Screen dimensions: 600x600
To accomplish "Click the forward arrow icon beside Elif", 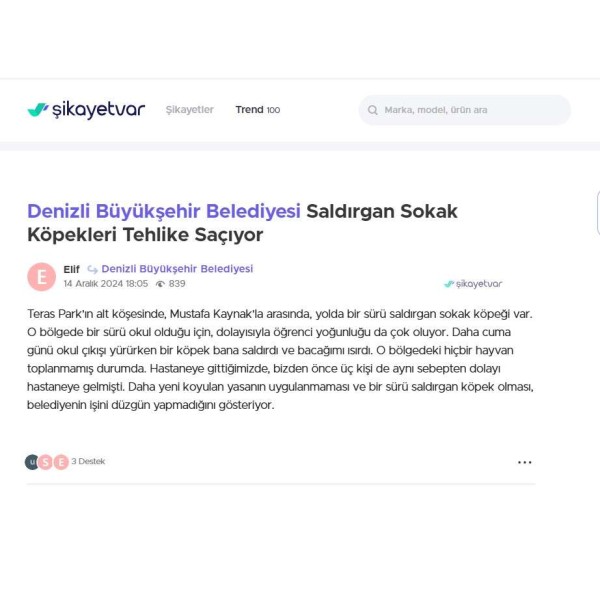I will pyautogui.click(x=92, y=270).
